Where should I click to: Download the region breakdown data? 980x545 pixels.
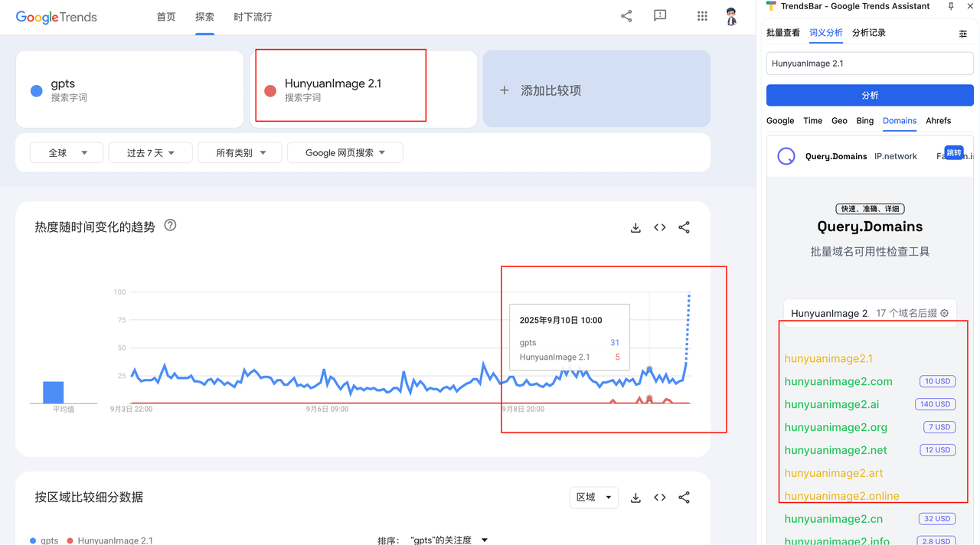(635, 498)
